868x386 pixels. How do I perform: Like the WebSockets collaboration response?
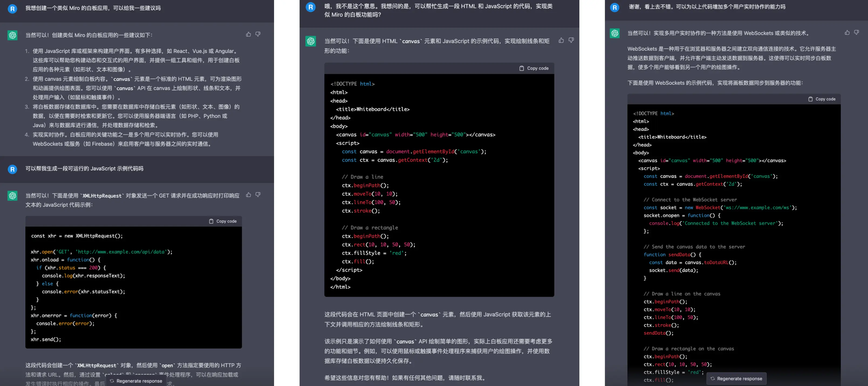click(847, 33)
